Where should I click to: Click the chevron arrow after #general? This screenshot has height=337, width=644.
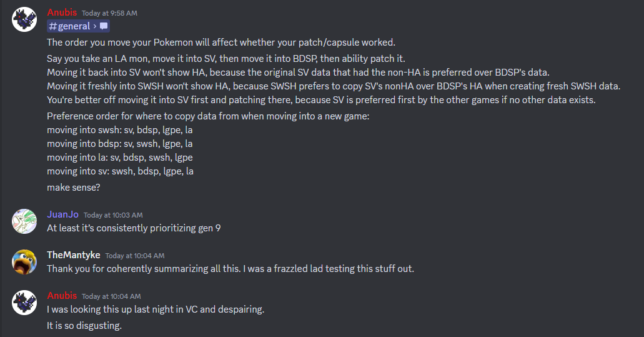click(x=94, y=26)
